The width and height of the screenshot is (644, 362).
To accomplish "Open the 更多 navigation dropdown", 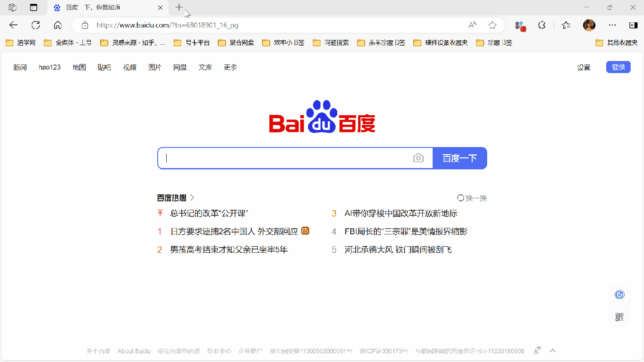I will (230, 67).
